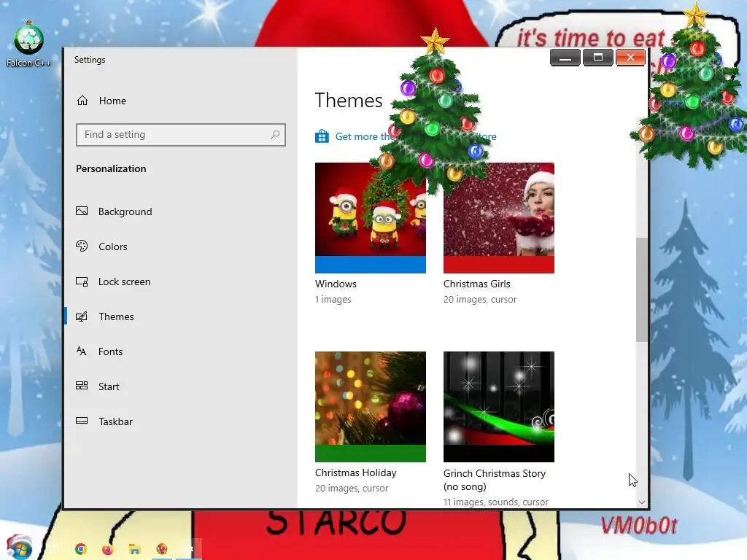
Task: Open File Explorer from the taskbar
Action: [x=135, y=549]
